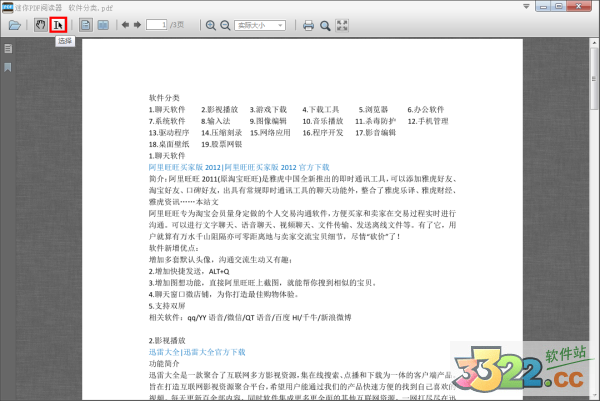Click the text 11.杀毒防护
The width and height of the screenshot is (600, 401).
click(375, 121)
